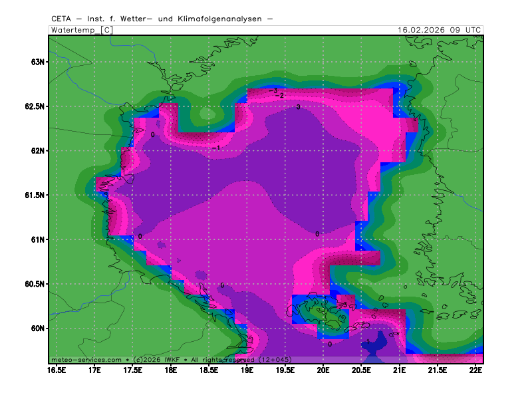Click the 63N latitude label
This screenshot has width=532, height=399.
click(x=37, y=62)
